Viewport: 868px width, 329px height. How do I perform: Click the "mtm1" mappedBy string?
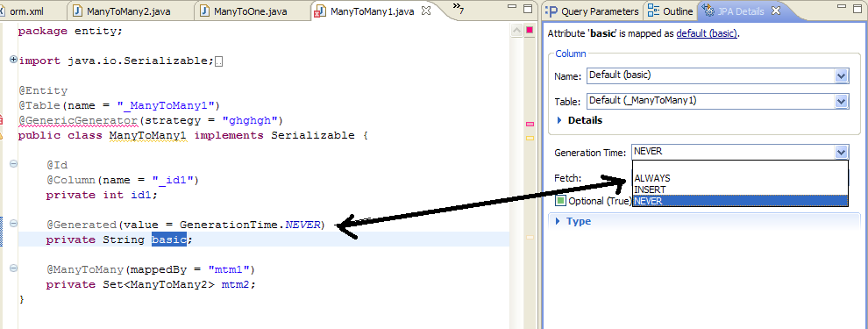(x=228, y=269)
